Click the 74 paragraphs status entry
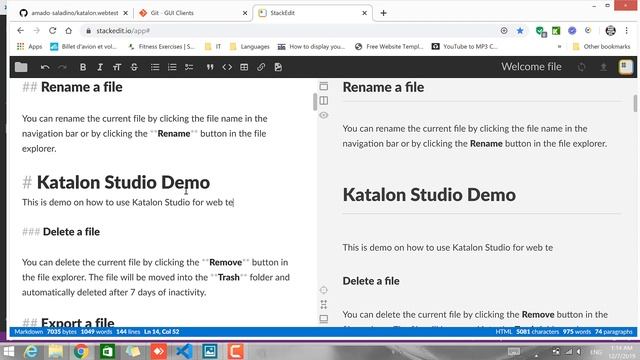 pyautogui.click(x=613, y=332)
